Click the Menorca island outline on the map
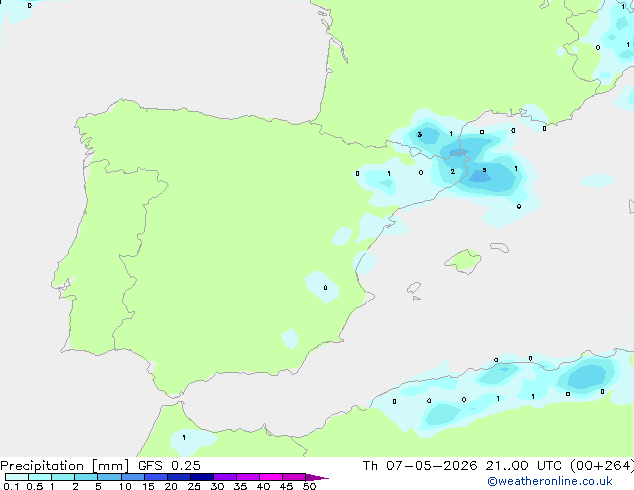This screenshot has height=490, width=634. pyautogui.click(x=500, y=247)
